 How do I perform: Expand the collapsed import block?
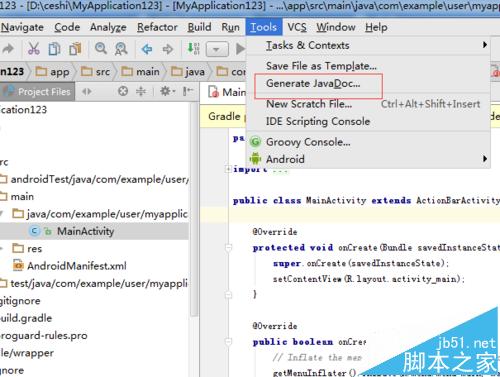coord(228,169)
